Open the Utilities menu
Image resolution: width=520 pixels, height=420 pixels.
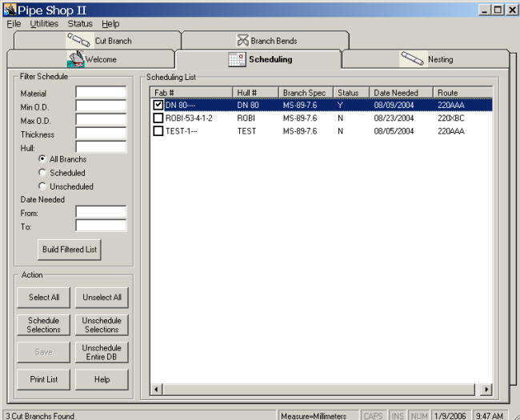coord(44,24)
